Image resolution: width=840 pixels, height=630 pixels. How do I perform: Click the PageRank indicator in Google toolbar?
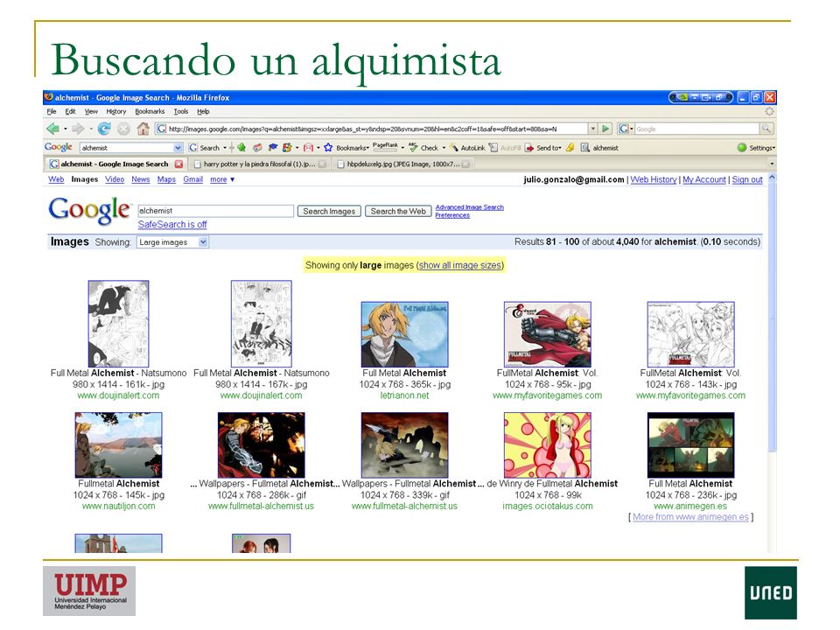(x=385, y=146)
